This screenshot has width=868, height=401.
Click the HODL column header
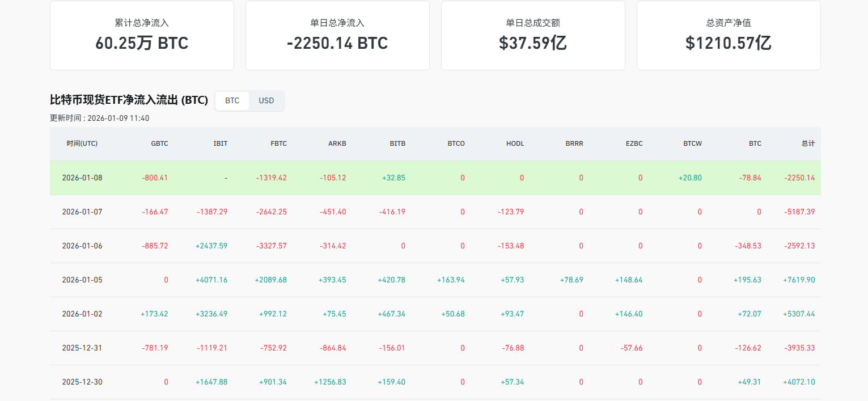click(x=515, y=143)
